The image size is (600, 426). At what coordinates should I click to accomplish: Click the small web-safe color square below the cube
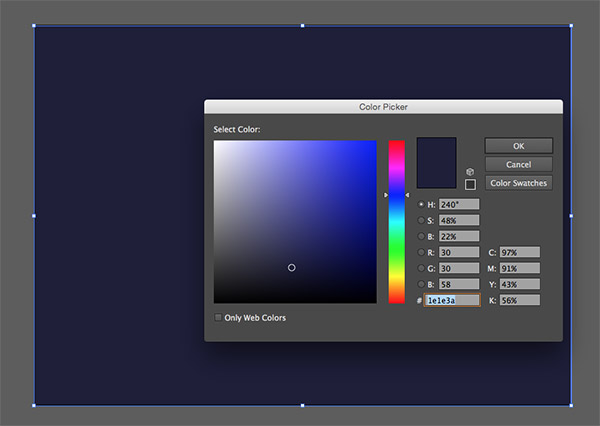(471, 184)
